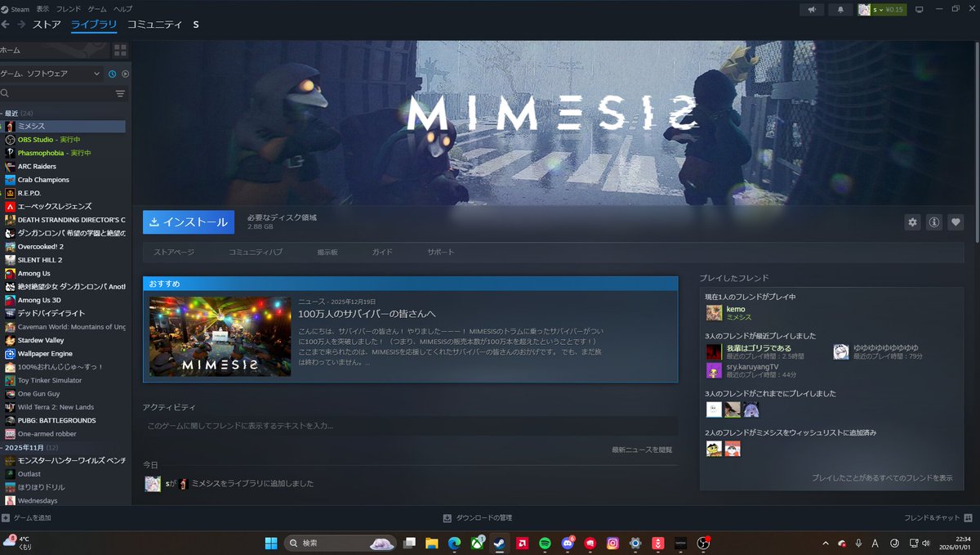980x555 pixels.
Task: Expand the Games, Software filter dropdown
Action: coord(51,74)
